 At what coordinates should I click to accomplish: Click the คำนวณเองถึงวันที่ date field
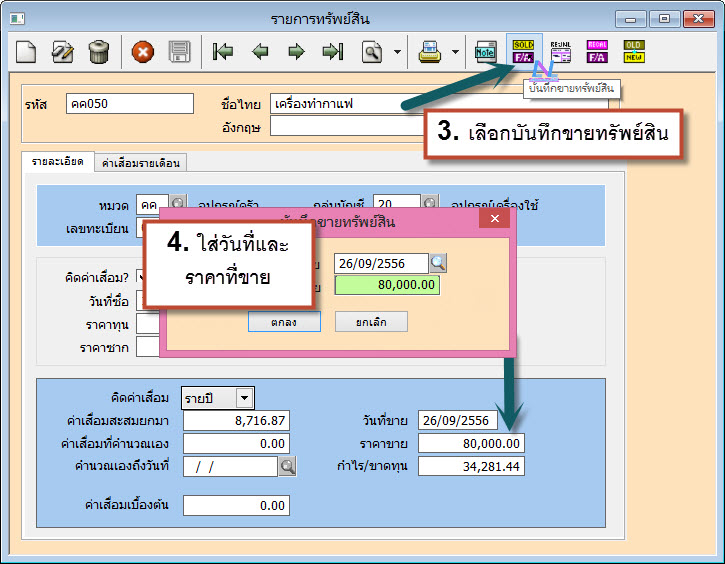click(x=230, y=466)
